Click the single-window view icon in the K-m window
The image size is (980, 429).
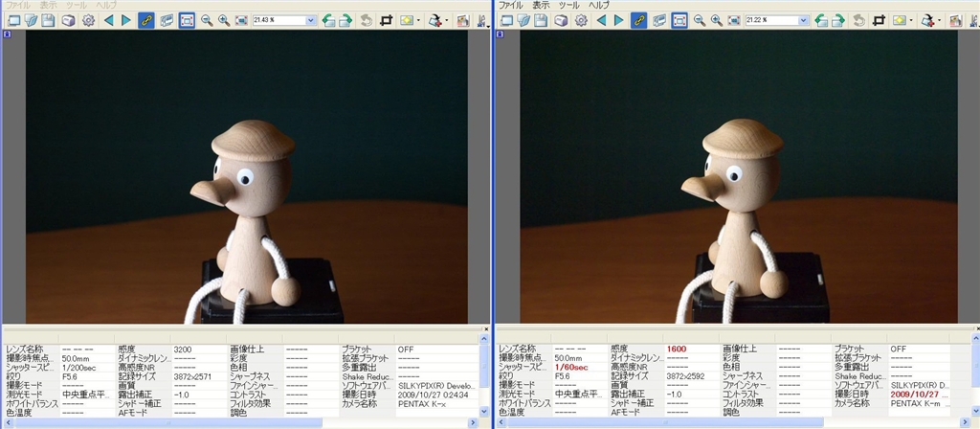click(506, 21)
